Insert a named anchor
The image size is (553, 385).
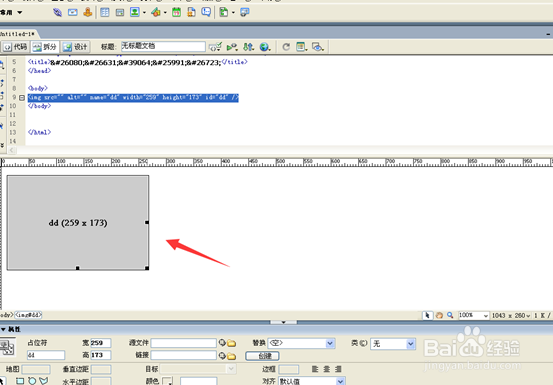pos(88,13)
